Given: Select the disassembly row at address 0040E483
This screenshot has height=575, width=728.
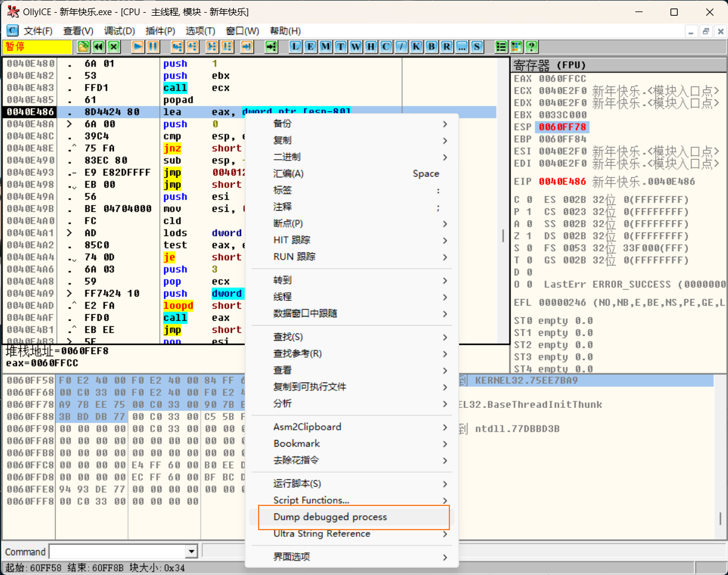Looking at the screenshot, I should [x=250, y=88].
